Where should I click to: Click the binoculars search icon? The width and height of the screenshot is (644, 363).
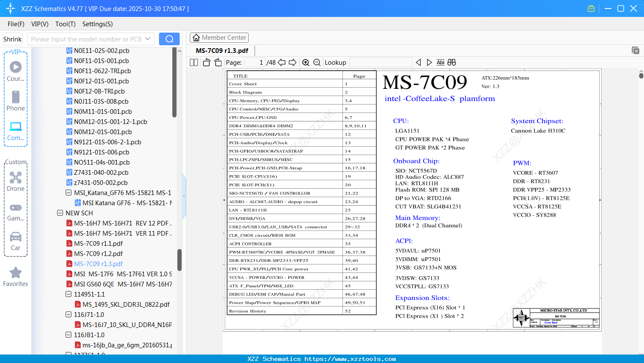(452, 63)
